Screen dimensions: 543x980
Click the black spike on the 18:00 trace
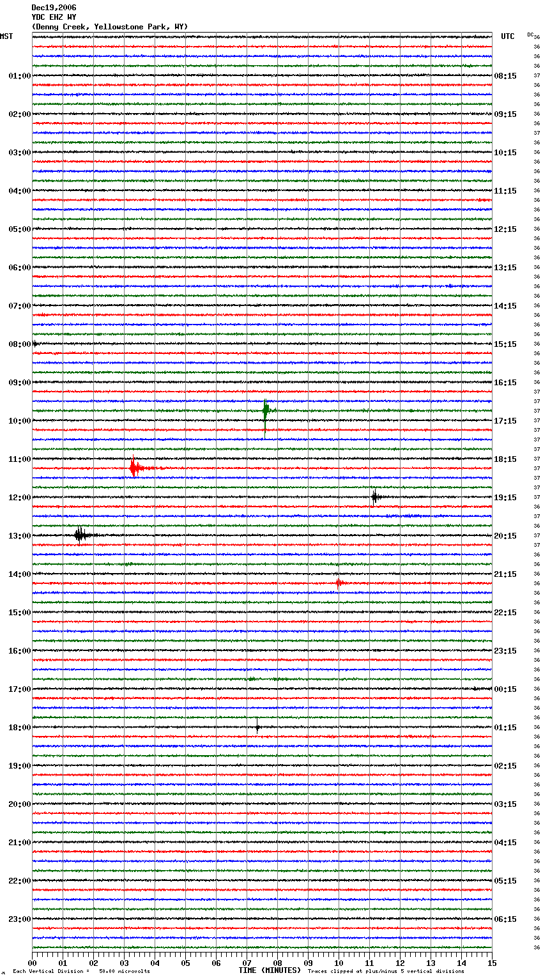257,726
